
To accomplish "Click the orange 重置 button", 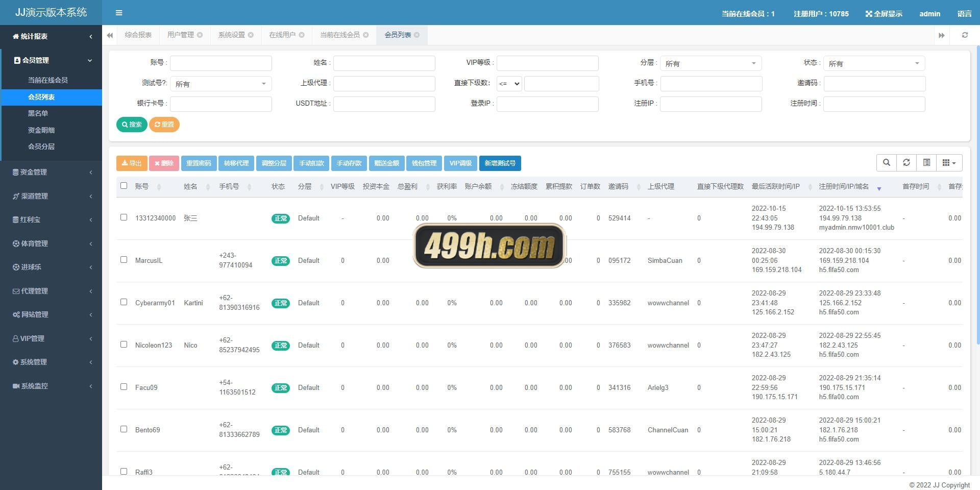I will (x=164, y=125).
